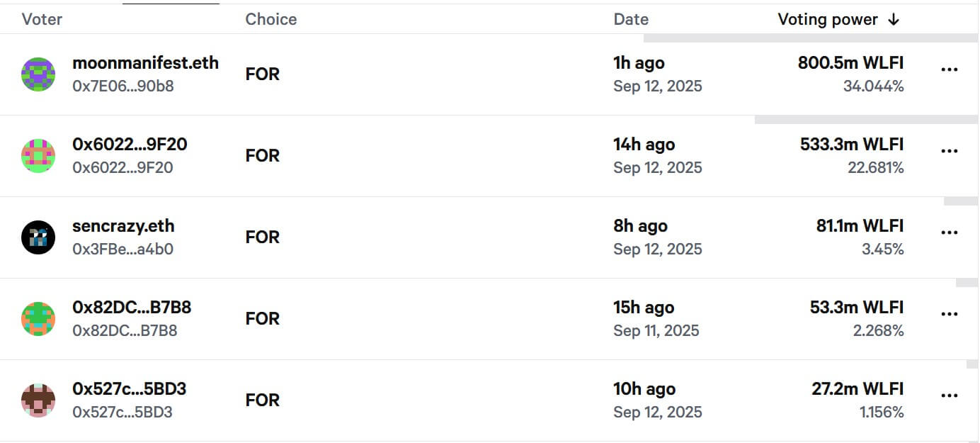Click the Choice column header
The height and width of the screenshot is (443, 980).
(x=271, y=19)
